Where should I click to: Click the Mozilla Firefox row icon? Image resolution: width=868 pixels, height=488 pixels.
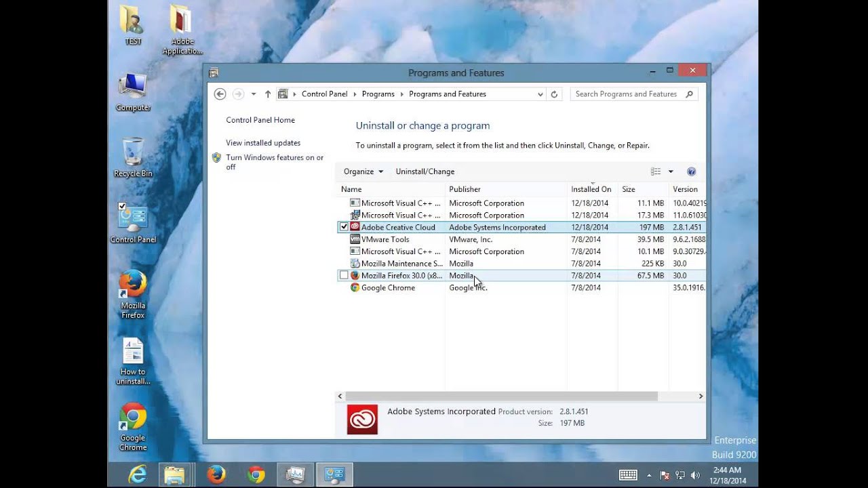[x=355, y=275]
